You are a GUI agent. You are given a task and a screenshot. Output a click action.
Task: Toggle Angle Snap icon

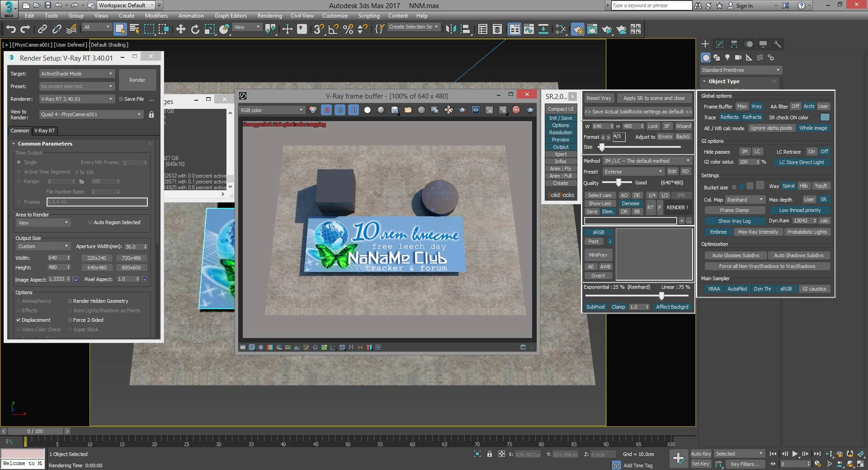(x=334, y=29)
